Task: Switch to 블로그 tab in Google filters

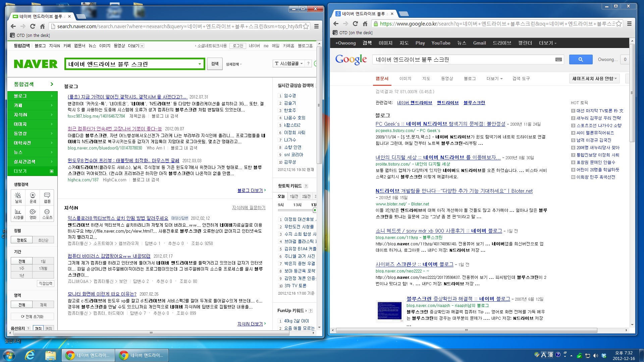Action: 470,78
